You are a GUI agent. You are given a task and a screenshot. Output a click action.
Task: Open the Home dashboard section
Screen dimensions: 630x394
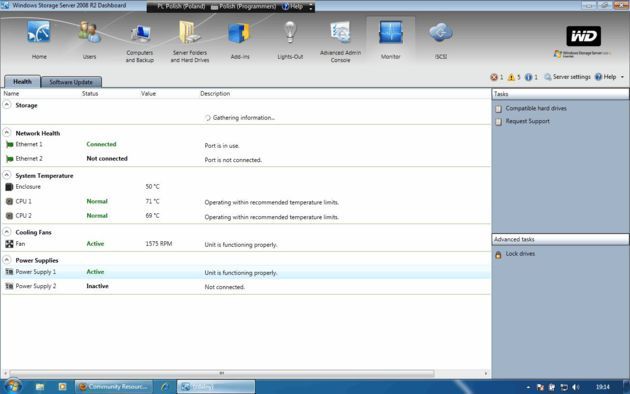(39, 39)
